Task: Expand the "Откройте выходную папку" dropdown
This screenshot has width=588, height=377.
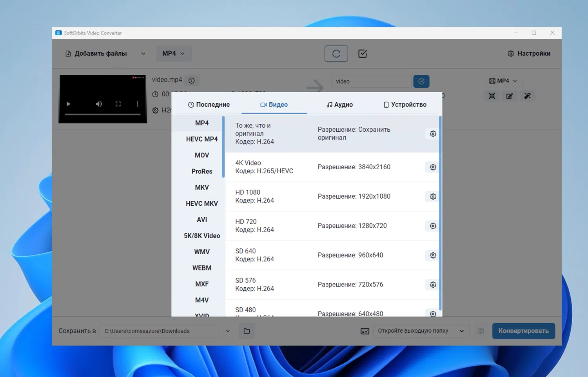Action: [461, 331]
